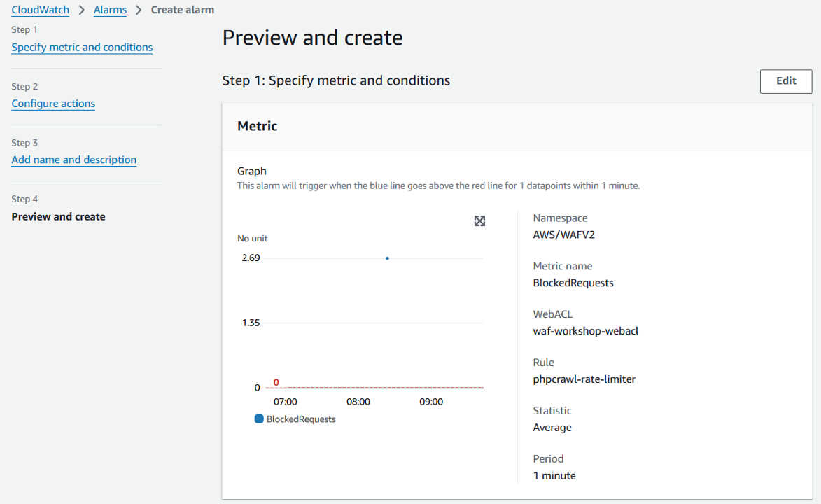Open the CloudWatch breadcrumb link
This screenshot has height=504, width=821.
(x=41, y=10)
